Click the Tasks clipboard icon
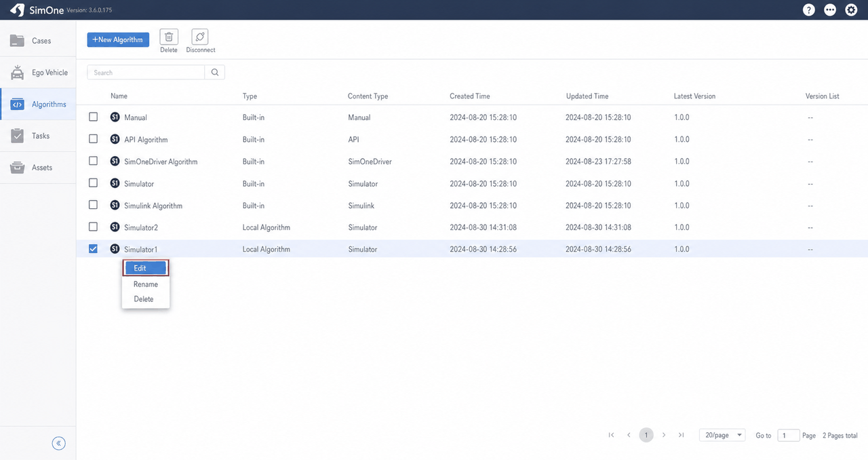This screenshot has width=868, height=460. [18, 136]
